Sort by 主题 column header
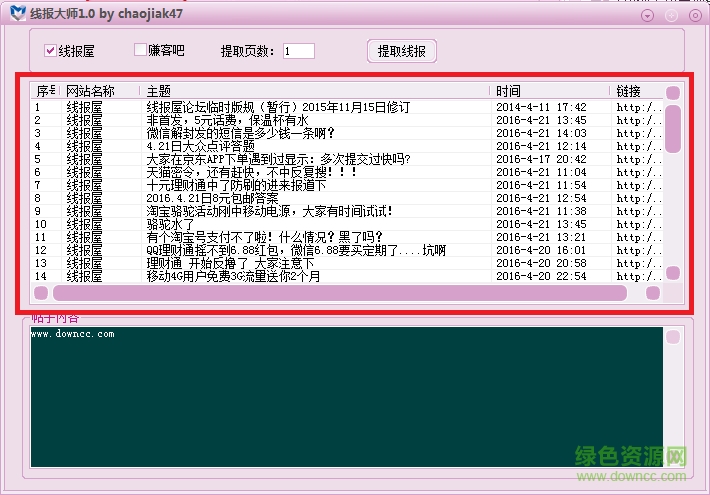 pyautogui.click(x=315, y=91)
